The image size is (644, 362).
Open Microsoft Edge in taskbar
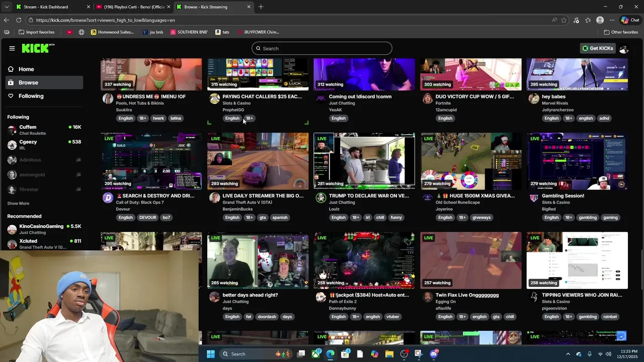330,354
